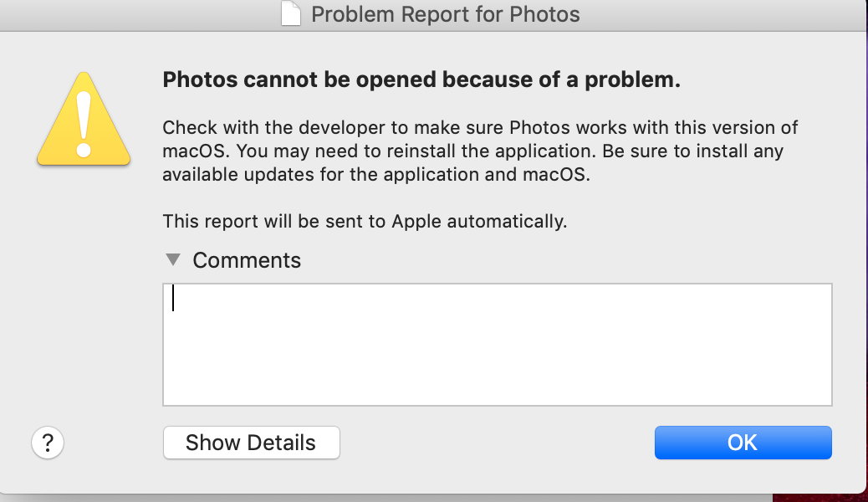Screen dimensions: 868x502
Task: Focus the Comments text box
Action: (x=497, y=344)
